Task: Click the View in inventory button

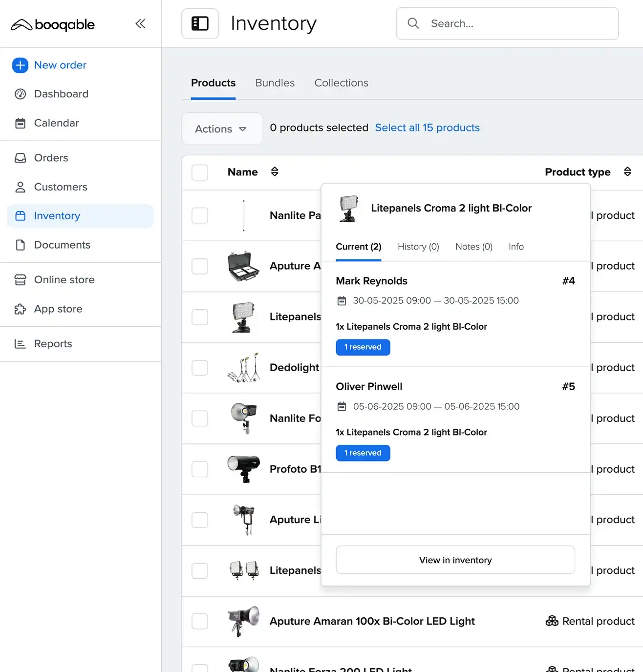Action: point(455,560)
